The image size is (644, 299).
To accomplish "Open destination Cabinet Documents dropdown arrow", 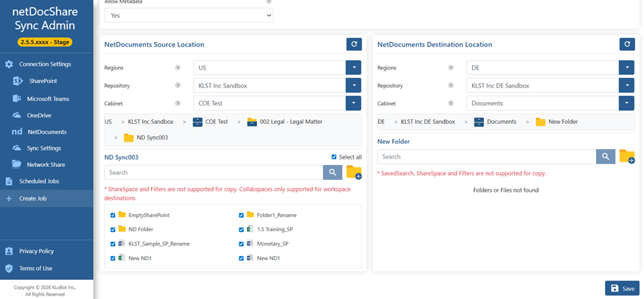I will click(x=626, y=103).
